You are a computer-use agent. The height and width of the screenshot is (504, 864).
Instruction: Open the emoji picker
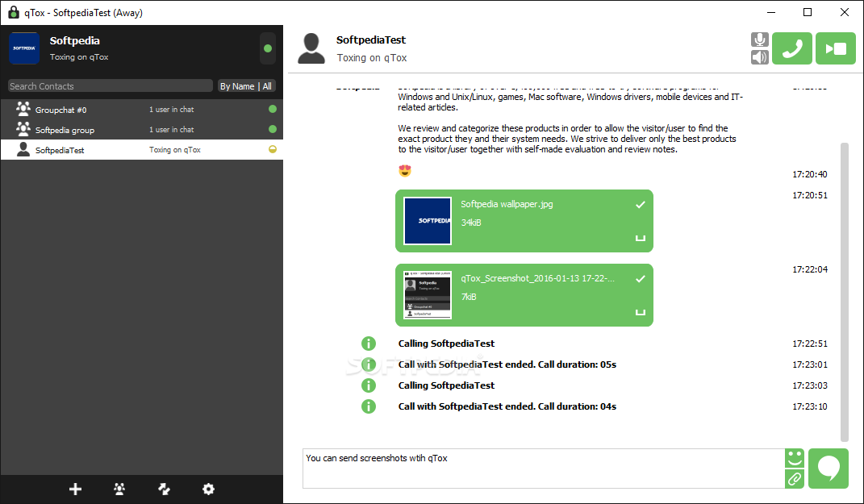point(794,458)
